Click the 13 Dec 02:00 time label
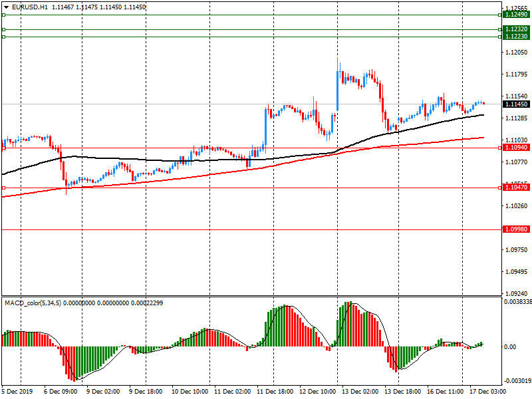Viewport: 532px width, 399px height. (x=360, y=392)
